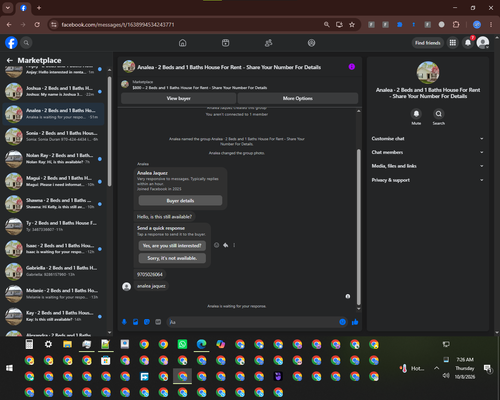
Task: Show hidden system tray icons chevron
Action: tap(436, 368)
